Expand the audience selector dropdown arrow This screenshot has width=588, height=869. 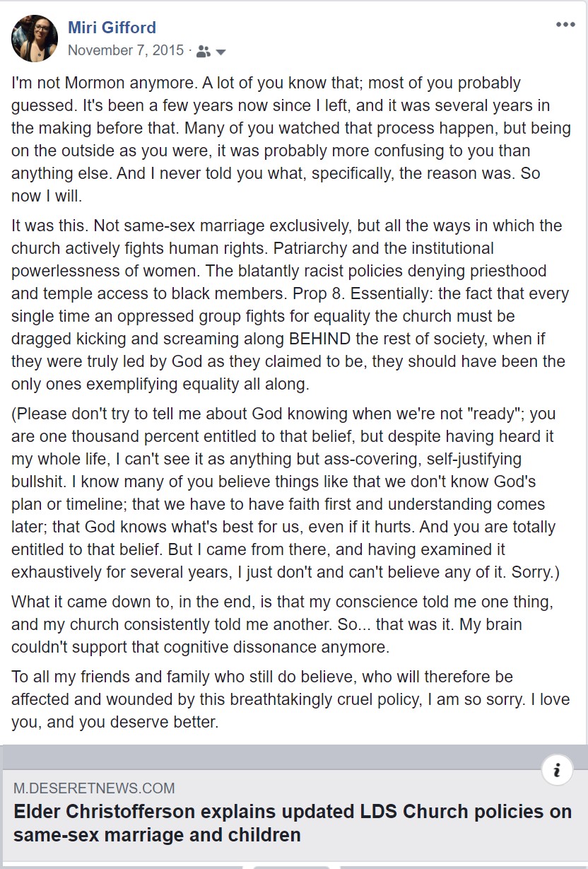coord(220,52)
